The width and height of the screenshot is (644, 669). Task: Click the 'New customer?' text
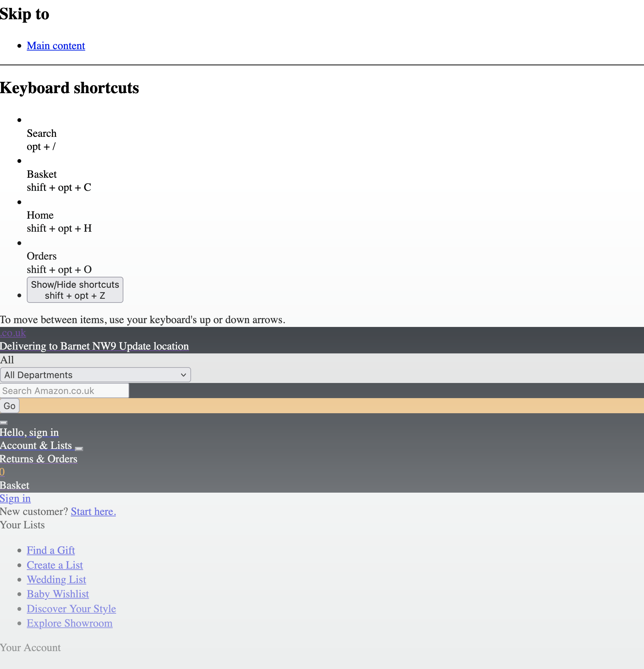[34, 512]
